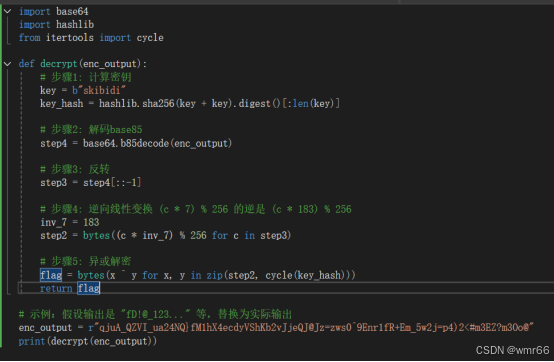554x362 pixels.
Task: Click the print(decrypt(enc_output)) line
Action: tap(88, 341)
